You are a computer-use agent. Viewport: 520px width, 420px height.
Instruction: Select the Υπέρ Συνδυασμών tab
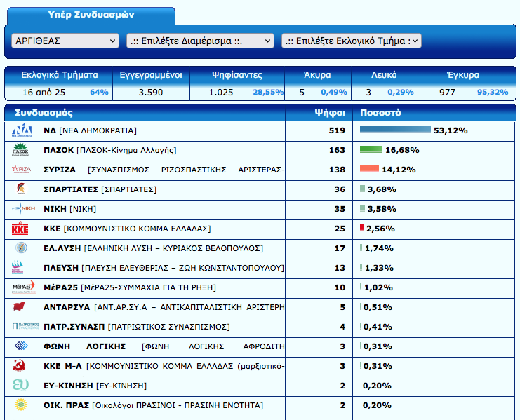pos(91,15)
